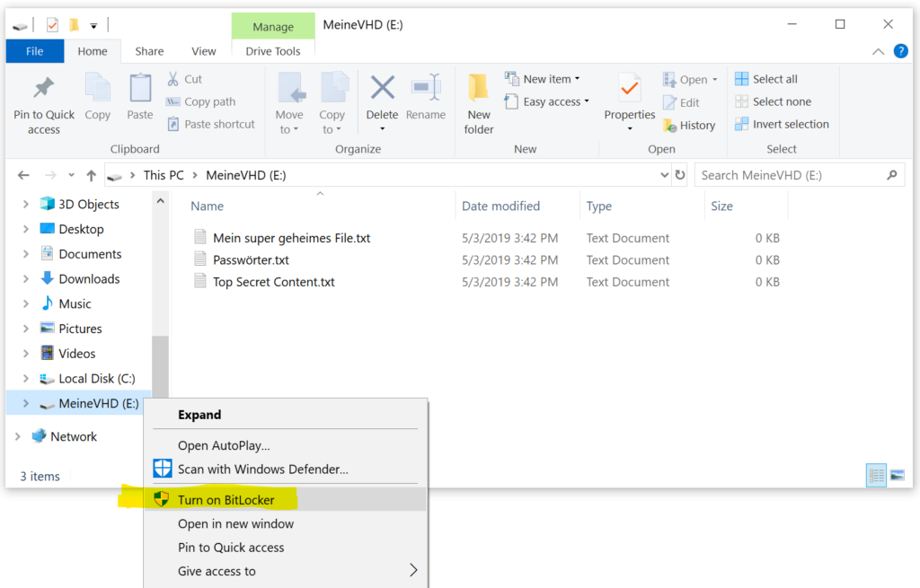Click Invert selection in ribbon
920x588 pixels.
click(x=782, y=124)
